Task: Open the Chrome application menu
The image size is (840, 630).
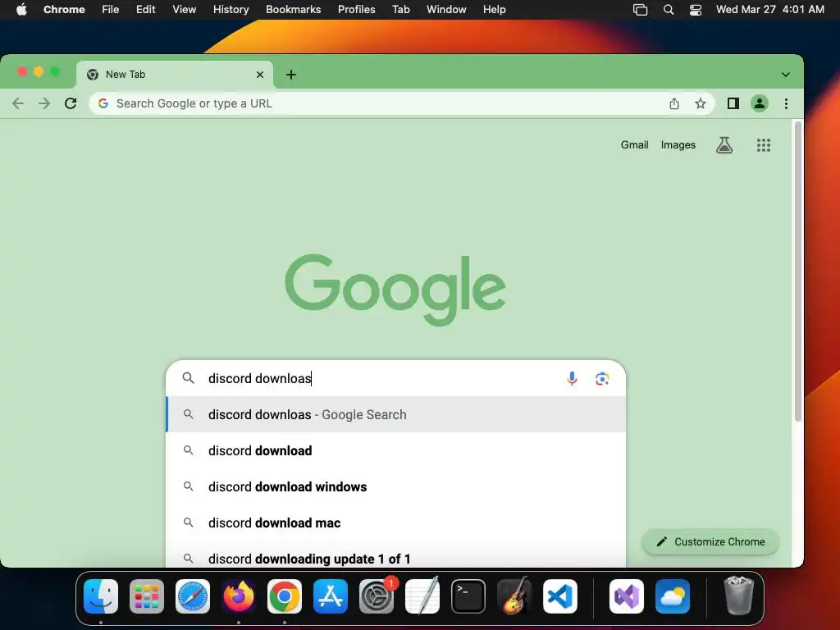Action: click(x=64, y=9)
